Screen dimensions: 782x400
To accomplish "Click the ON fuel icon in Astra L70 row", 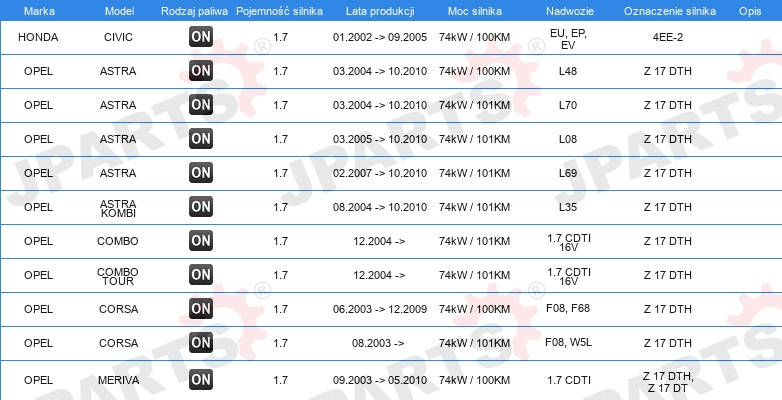I will pos(200,105).
